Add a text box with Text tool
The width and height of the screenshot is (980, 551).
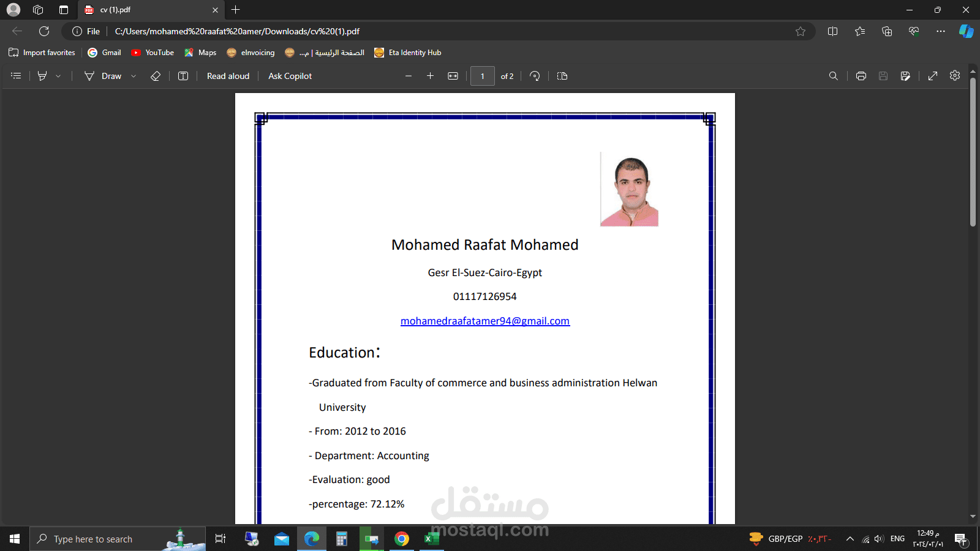pyautogui.click(x=183, y=76)
